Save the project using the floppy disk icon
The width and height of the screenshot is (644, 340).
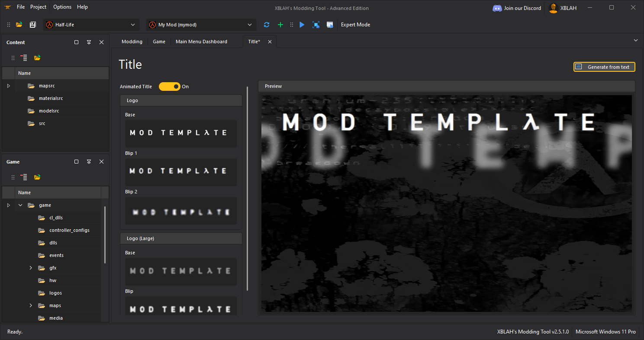coord(32,25)
